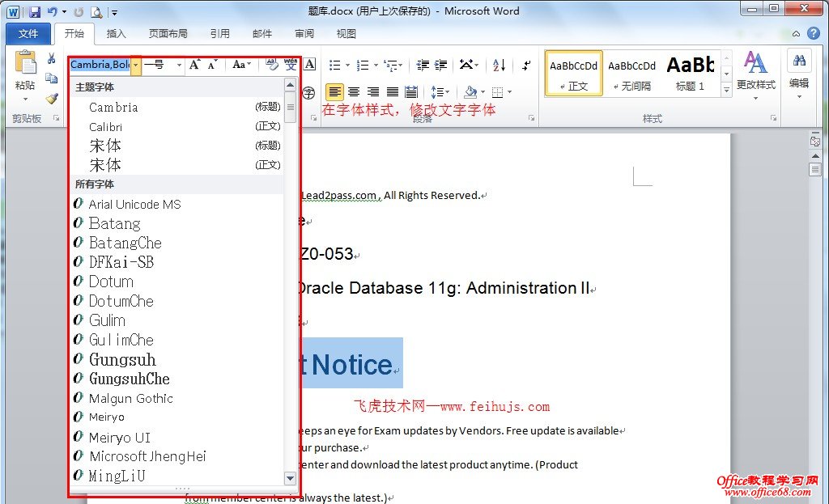This screenshot has height=504, width=829.
Task: Open the Shading color dropdown arrow
Action: (483, 92)
